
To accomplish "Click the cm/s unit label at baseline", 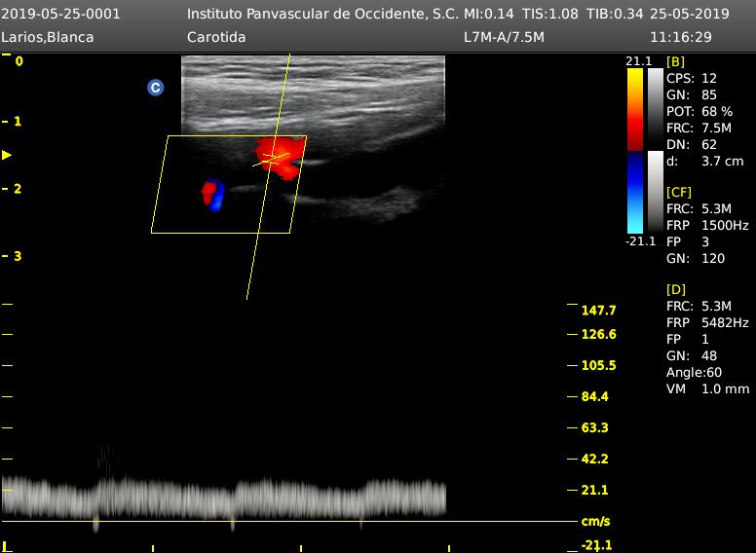I will [595, 521].
